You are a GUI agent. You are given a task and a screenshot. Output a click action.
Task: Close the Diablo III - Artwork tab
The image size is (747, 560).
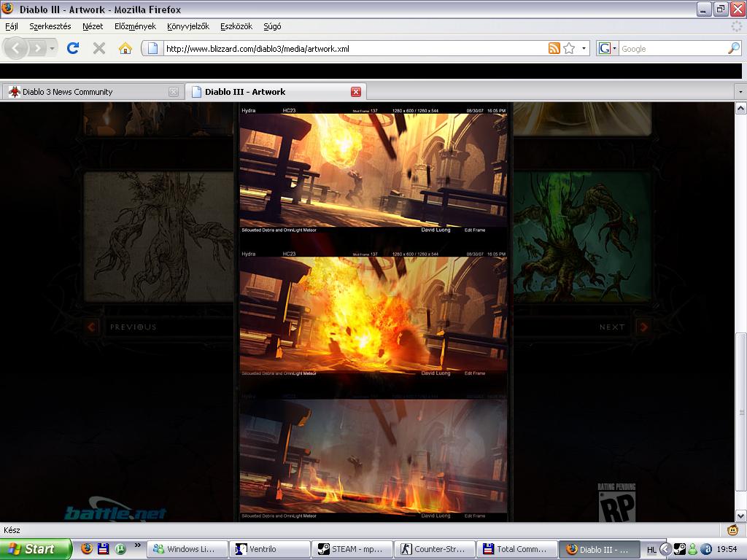356,92
